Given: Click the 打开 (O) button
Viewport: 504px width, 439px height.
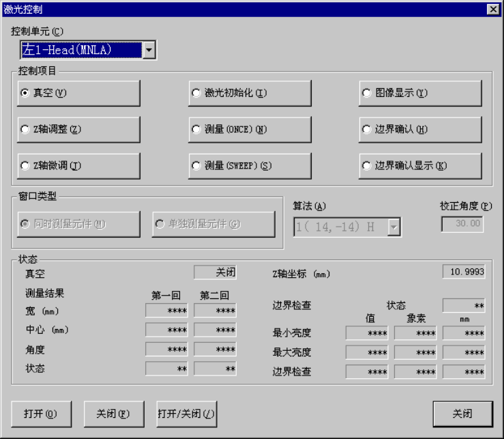Looking at the screenshot, I should point(41,414).
